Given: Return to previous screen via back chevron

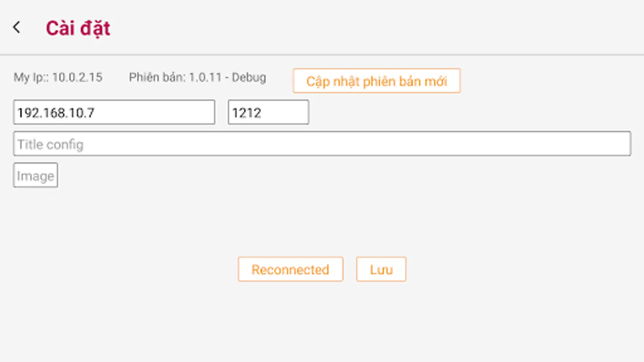Looking at the screenshot, I should (x=17, y=27).
